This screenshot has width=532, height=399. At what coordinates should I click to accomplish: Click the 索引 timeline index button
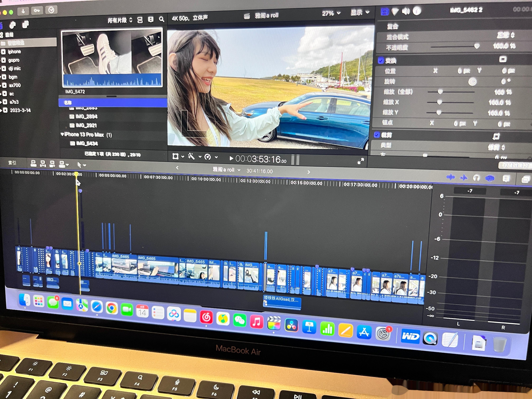[x=12, y=163]
